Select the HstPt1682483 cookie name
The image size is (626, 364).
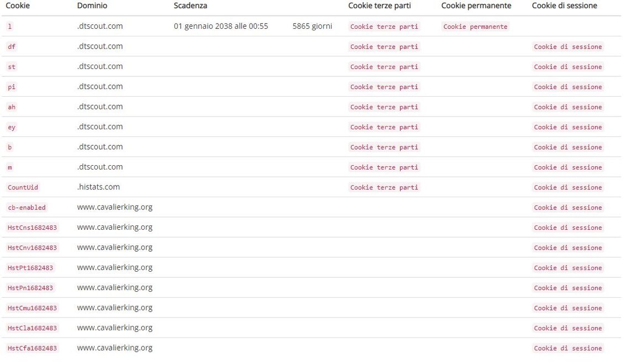tap(30, 268)
